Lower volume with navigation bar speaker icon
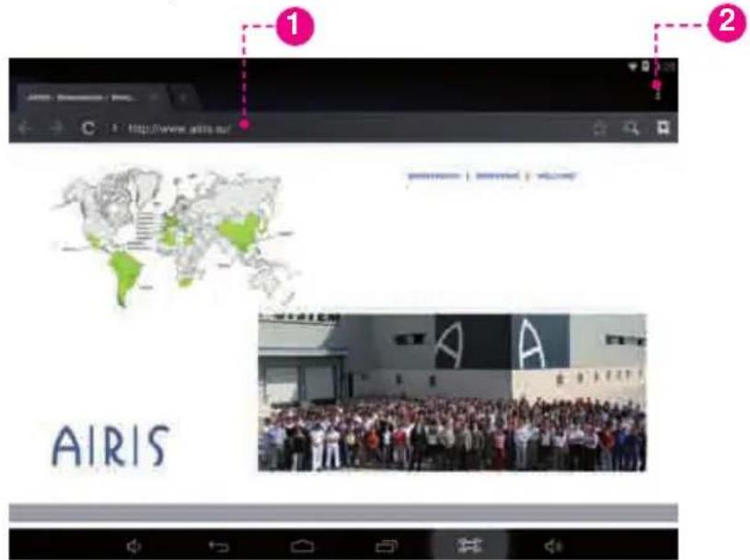The width and height of the screenshot is (750, 560). click(134, 545)
